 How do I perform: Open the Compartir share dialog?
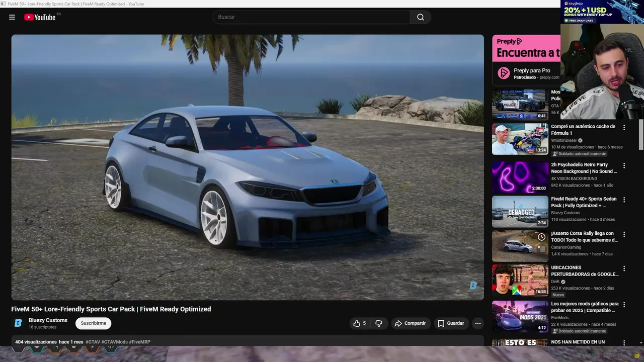tap(410, 323)
